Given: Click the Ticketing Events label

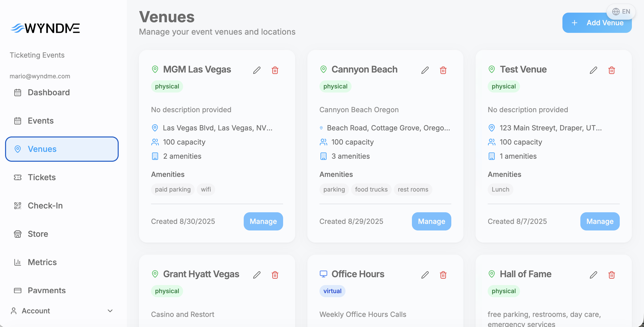Looking at the screenshot, I should (x=37, y=55).
